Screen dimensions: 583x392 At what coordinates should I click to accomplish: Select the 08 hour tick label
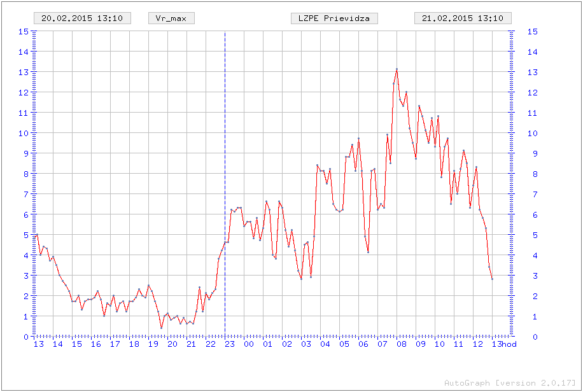pyautogui.click(x=402, y=344)
